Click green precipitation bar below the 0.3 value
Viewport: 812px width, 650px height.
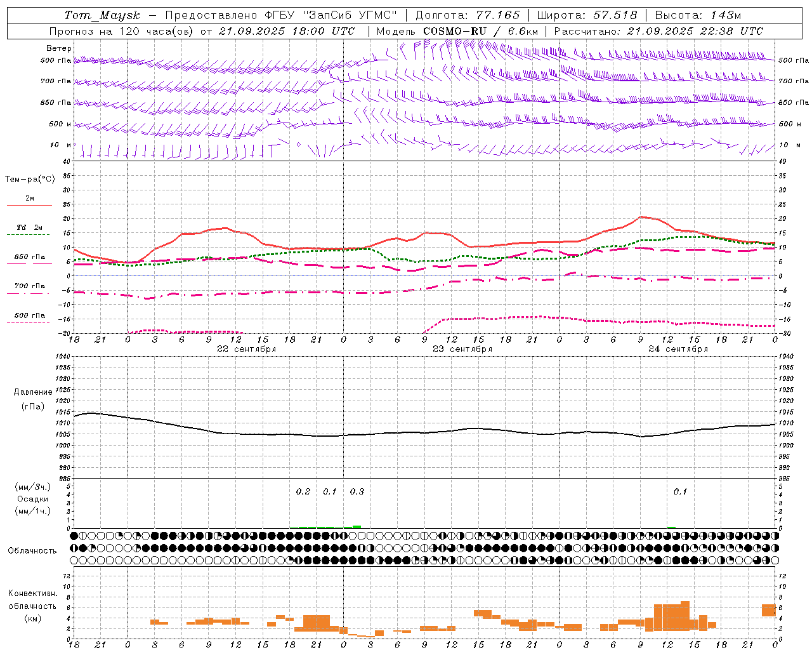pos(357,527)
